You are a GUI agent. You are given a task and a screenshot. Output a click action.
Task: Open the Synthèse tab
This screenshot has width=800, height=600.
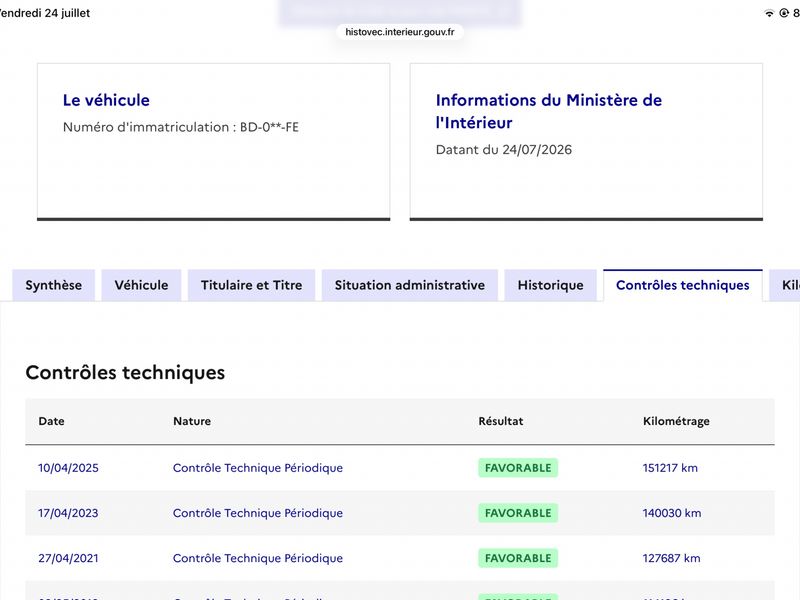(54, 285)
